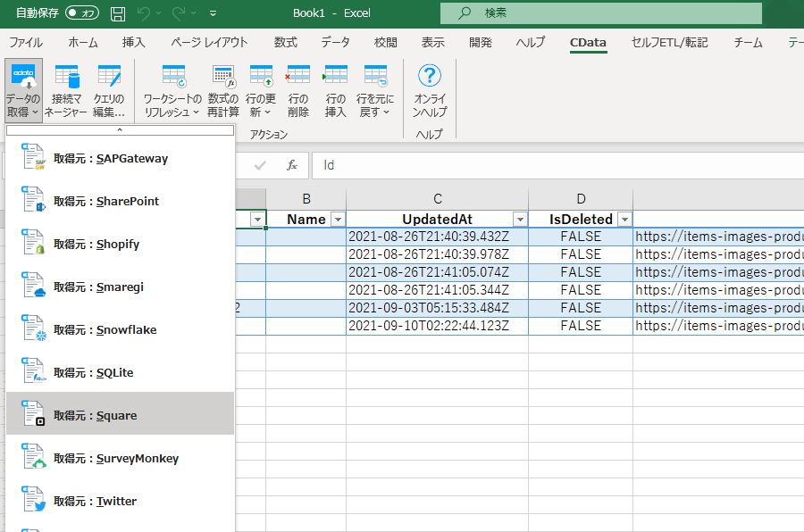This screenshot has width=804, height=532.
Task: Toggle 自動保存 autosave switch
Action: point(82,12)
